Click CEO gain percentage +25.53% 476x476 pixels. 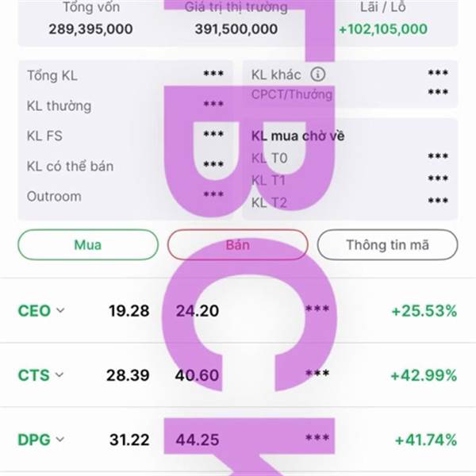pyautogui.click(x=424, y=311)
